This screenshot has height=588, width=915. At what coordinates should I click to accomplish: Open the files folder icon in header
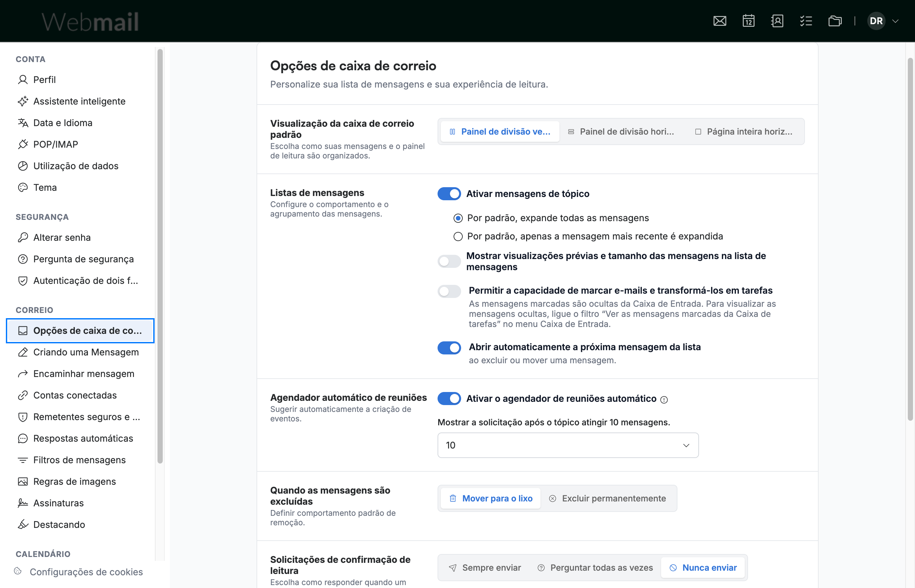click(835, 21)
